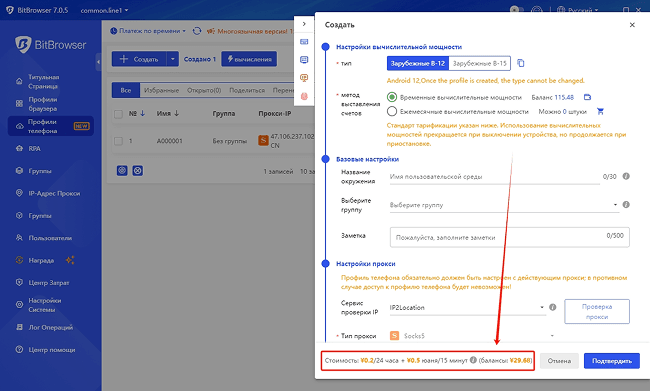This screenshot has height=391, width=650.
Task: Toggle checkbox for row A000001
Action: (x=119, y=141)
